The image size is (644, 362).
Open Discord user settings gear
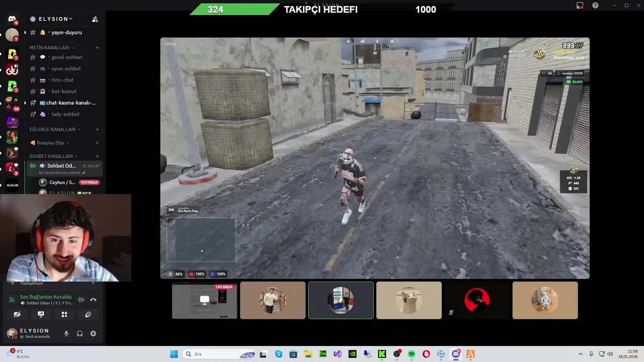(93, 333)
